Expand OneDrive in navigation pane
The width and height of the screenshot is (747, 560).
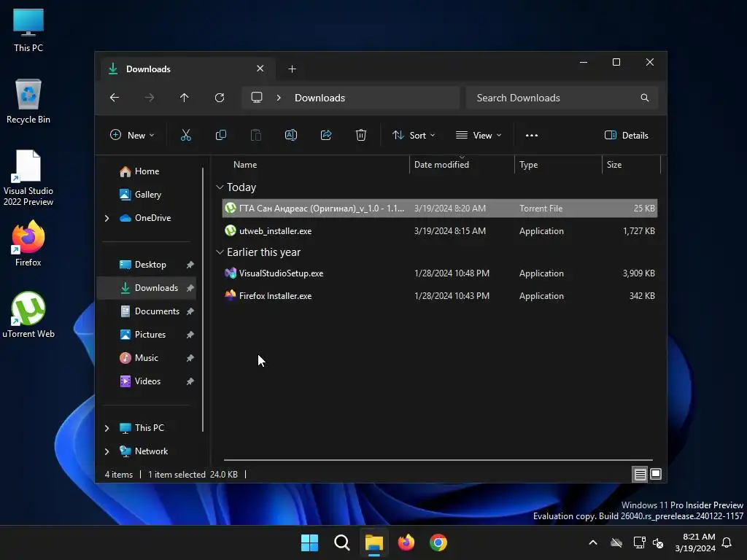[x=107, y=218]
